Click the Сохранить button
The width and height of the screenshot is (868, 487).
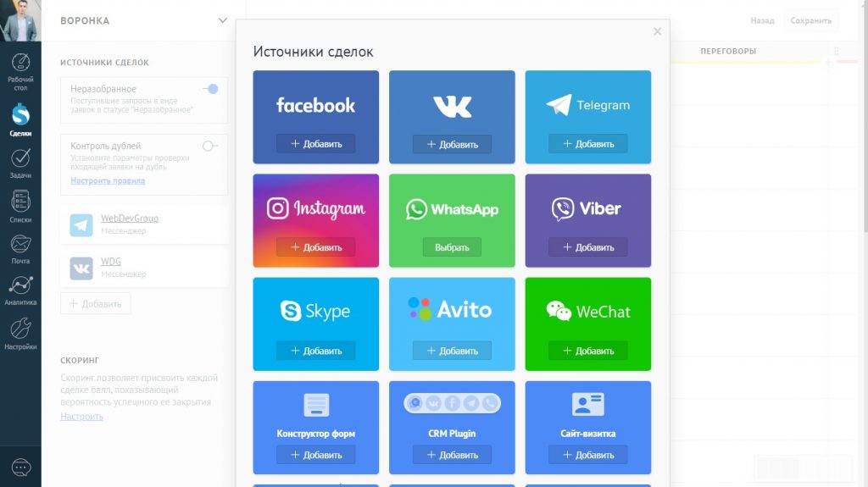811,20
